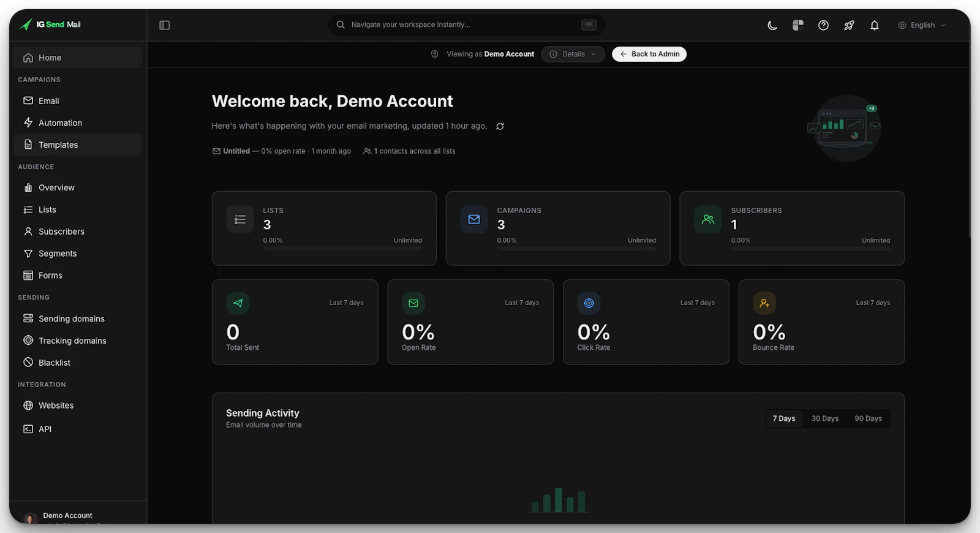This screenshot has width=980, height=533.
Task: Expand the Details dropdown
Action: [573, 54]
